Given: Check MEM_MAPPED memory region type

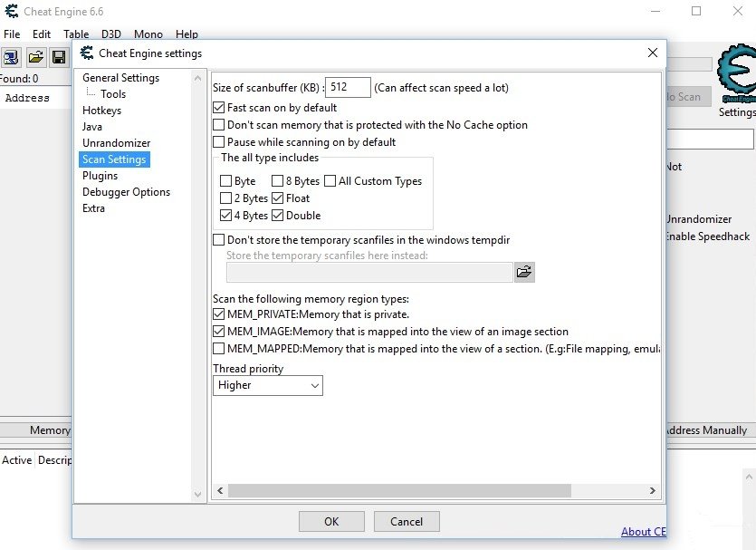Looking at the screenshot, I should click(218, 348).
